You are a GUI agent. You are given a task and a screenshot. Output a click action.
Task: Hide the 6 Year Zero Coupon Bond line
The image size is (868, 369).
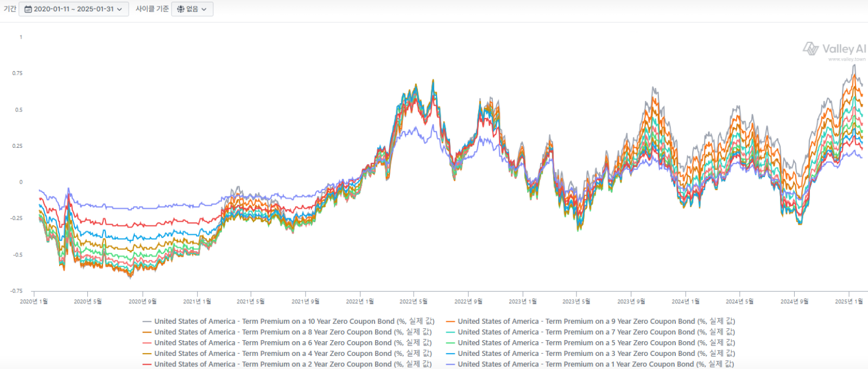(x=293, y=343)
